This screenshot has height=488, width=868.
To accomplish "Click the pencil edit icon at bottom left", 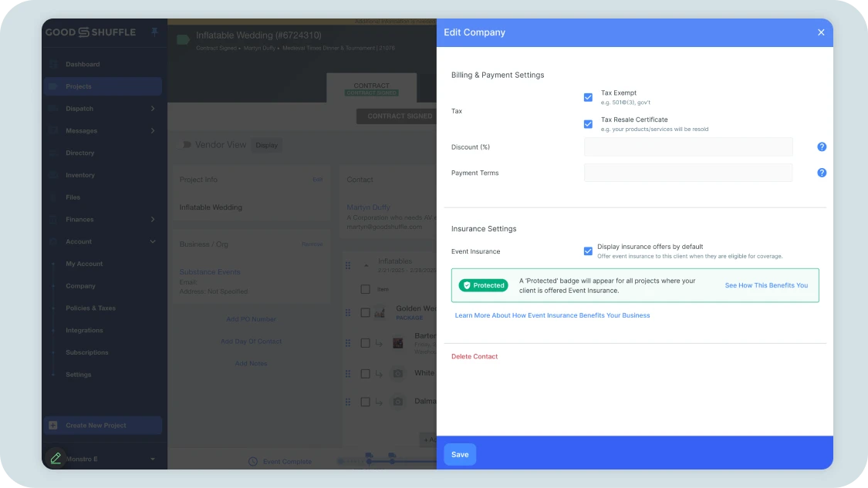I will click(55, 458).
